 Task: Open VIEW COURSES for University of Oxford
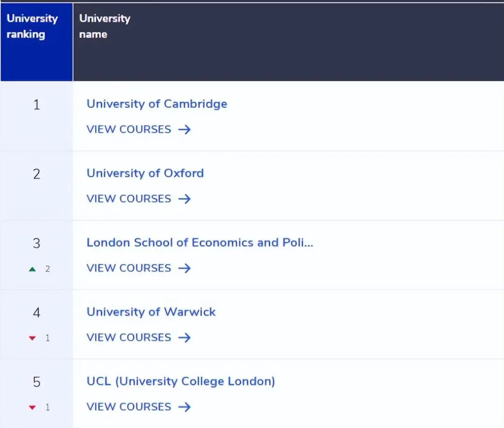pos(129,198)
